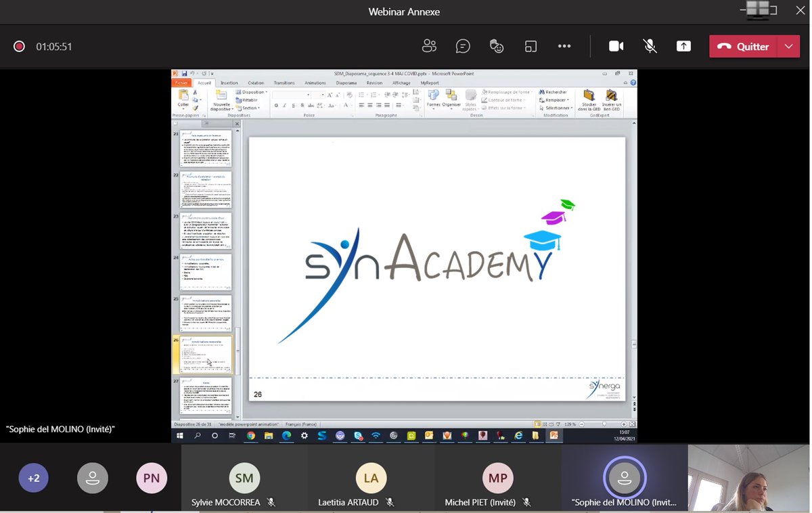
Task: Open Microsoft Edge from the shared taskbar
Action: coord(286,436)
